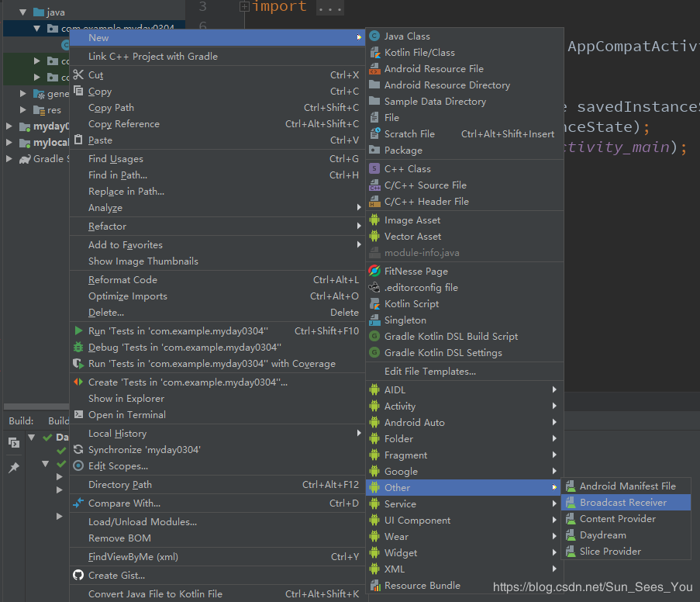Click Link C++ Project with Gradle
Screen dimensions: 700x602
[x=217, y=57]
